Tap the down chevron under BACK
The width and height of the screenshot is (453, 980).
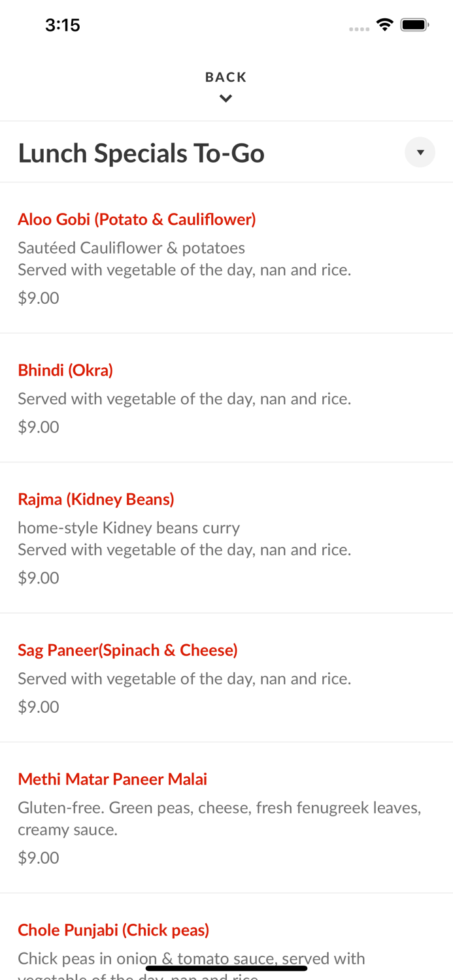coord(226,99)
